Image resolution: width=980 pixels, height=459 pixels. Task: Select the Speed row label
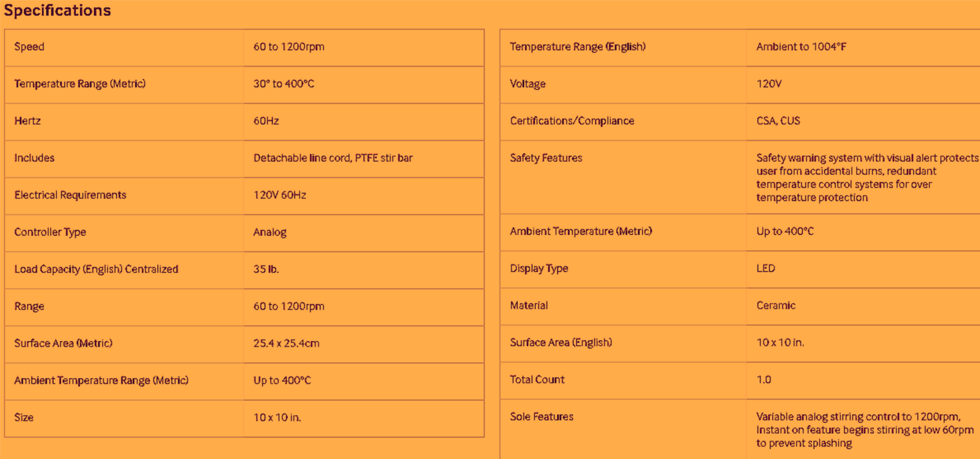coord(29,47)
